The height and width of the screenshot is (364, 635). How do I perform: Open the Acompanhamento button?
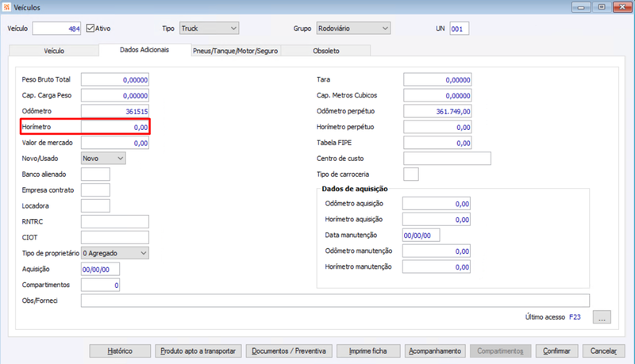435,351
